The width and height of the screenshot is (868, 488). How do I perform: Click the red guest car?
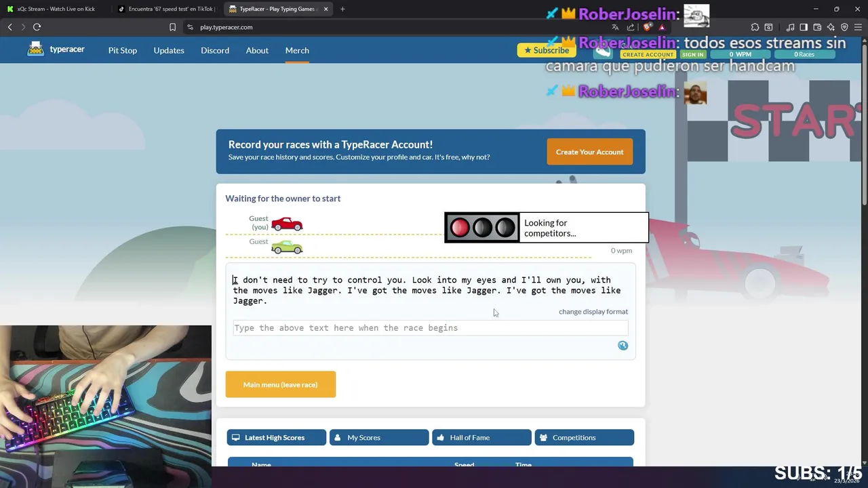click(287, 224)
